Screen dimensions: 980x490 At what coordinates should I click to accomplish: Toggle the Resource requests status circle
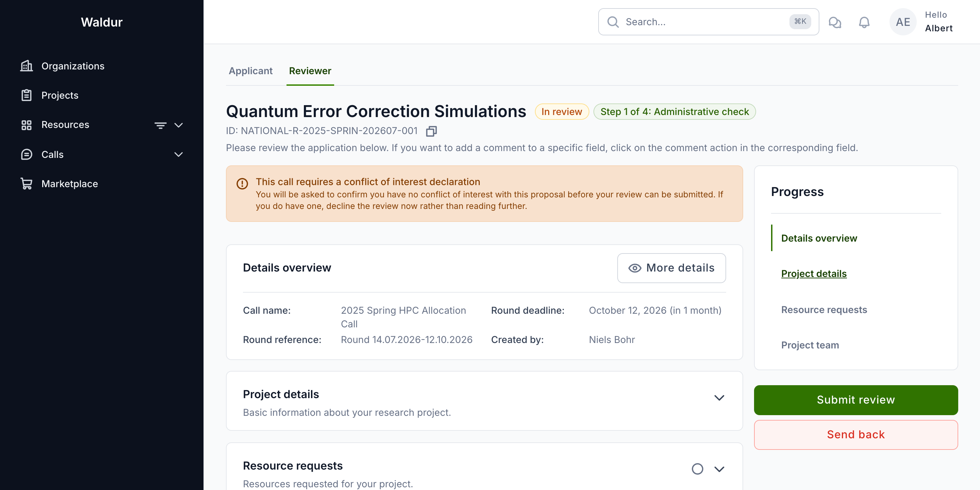click(x=697, y=469)
